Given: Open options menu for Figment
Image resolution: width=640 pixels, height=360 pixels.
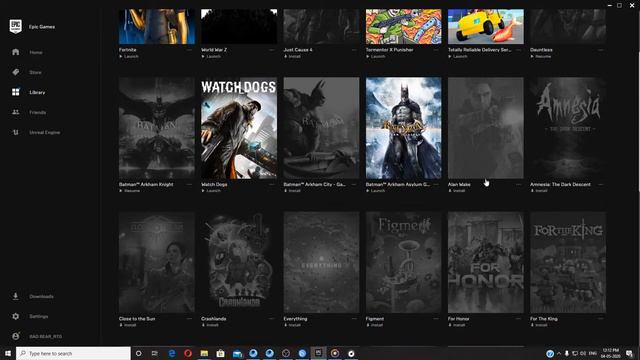Looking at the screenshot, I should [x=436, y=319].
